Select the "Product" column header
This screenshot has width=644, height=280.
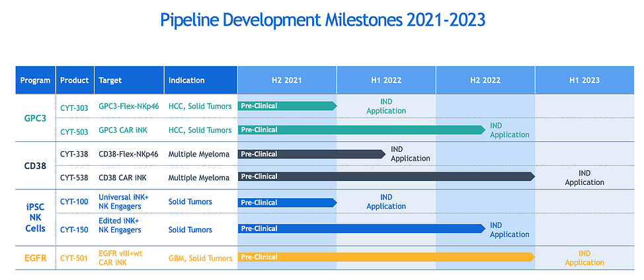[75, 81]
